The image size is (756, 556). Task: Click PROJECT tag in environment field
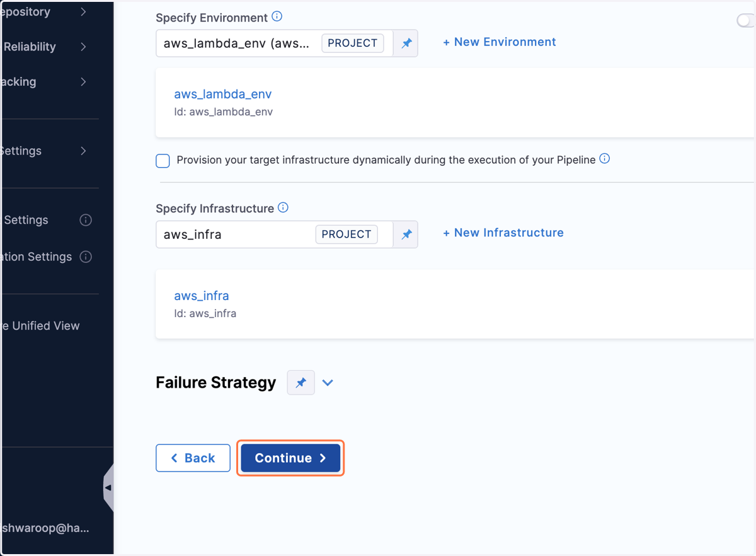click(352, 43)
